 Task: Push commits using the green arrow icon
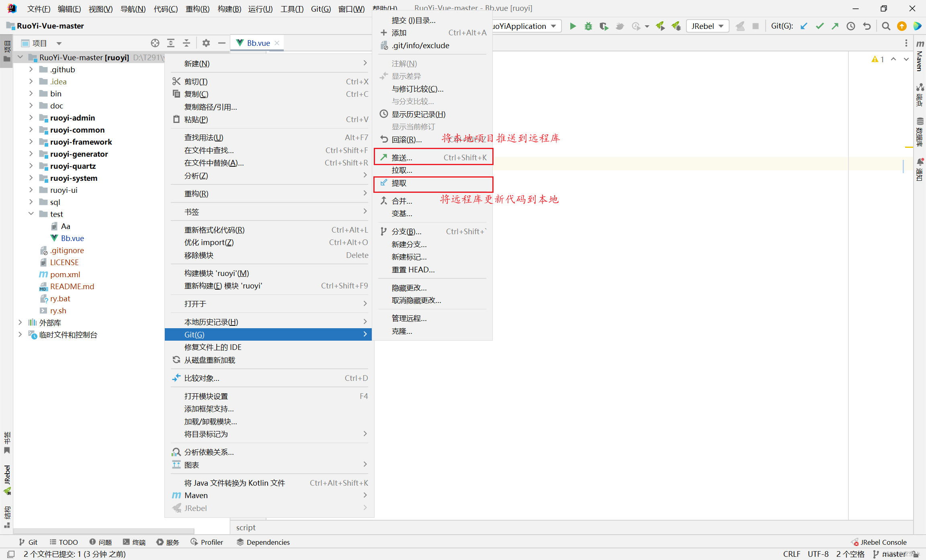tap(835, 26)
